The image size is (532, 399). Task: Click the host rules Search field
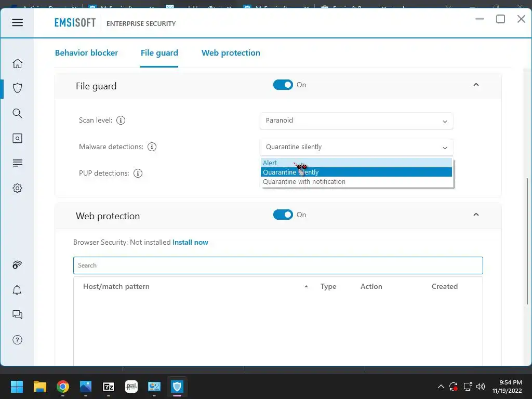(278, 265)
